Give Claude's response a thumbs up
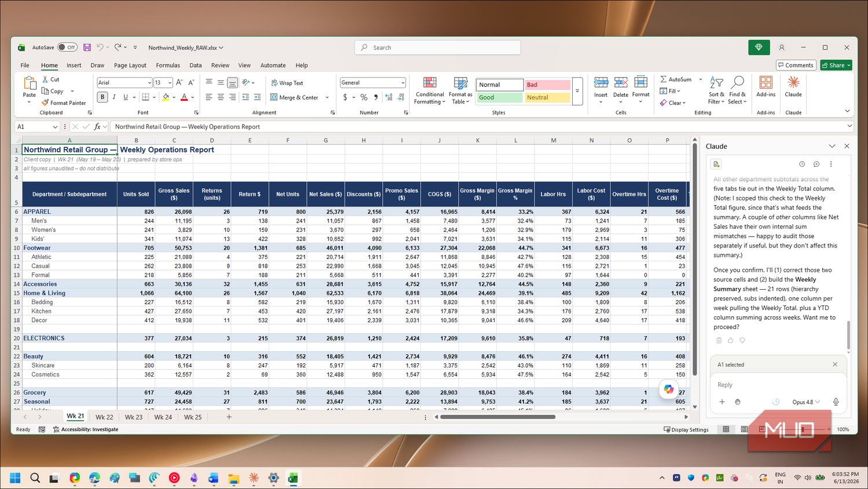868x489 pixels. click(x=731, y=340)
